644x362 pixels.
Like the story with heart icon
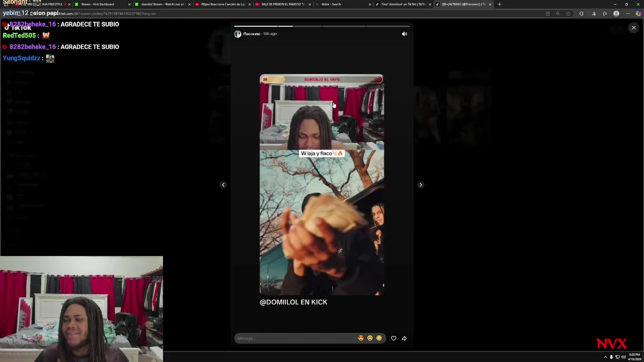coord(393,338)
